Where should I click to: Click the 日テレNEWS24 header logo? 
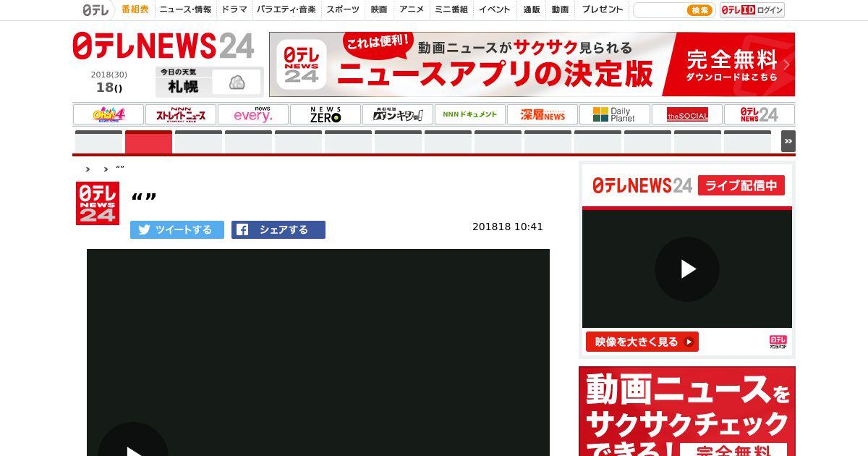coord(163,46)
